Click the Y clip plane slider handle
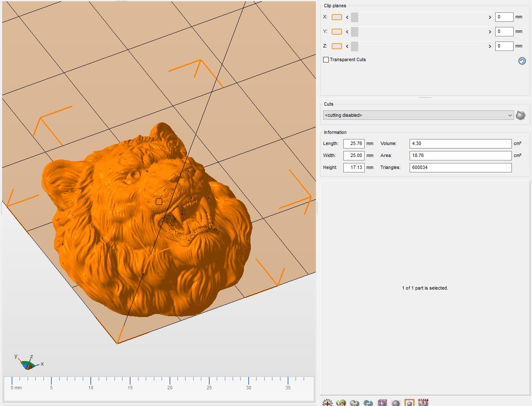532x406 pixels. pos(354,32)
